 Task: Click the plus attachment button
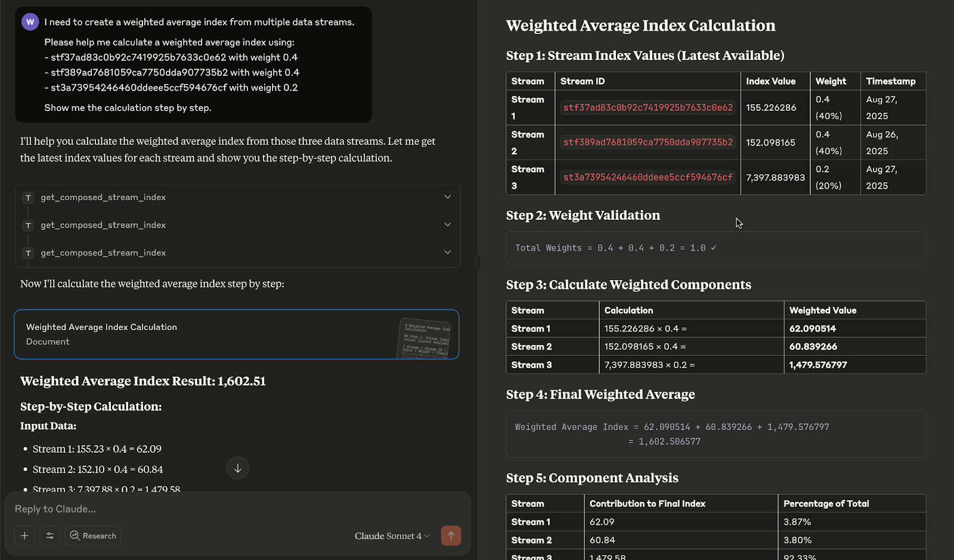(24, 536)
